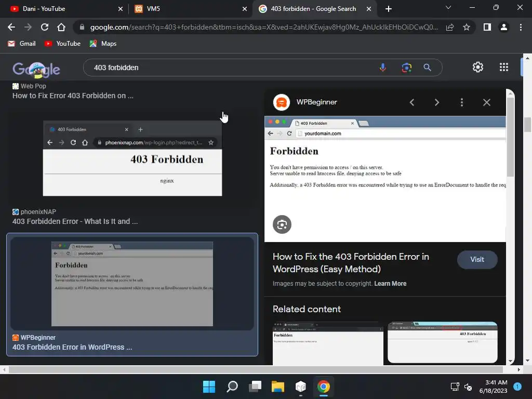Open Learn More copyright link
Image resolution: width=532 pixels, height=399 pixels.
pos(390,284)
